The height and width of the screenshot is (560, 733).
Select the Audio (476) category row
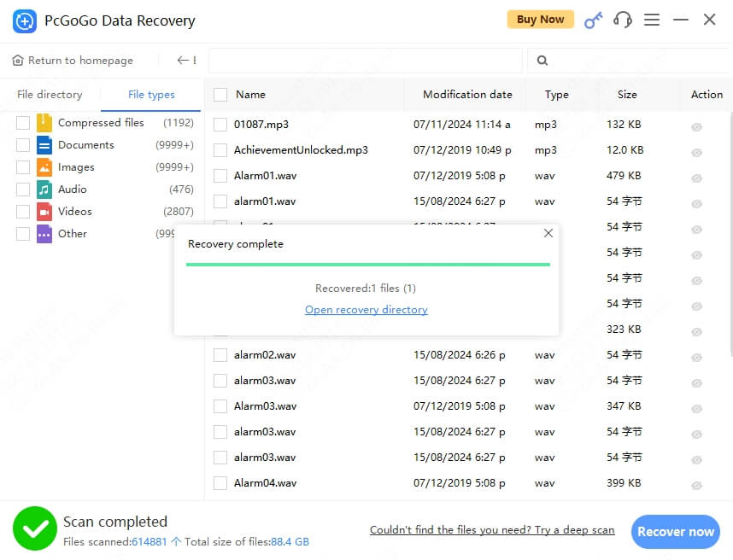click(105, 190)
